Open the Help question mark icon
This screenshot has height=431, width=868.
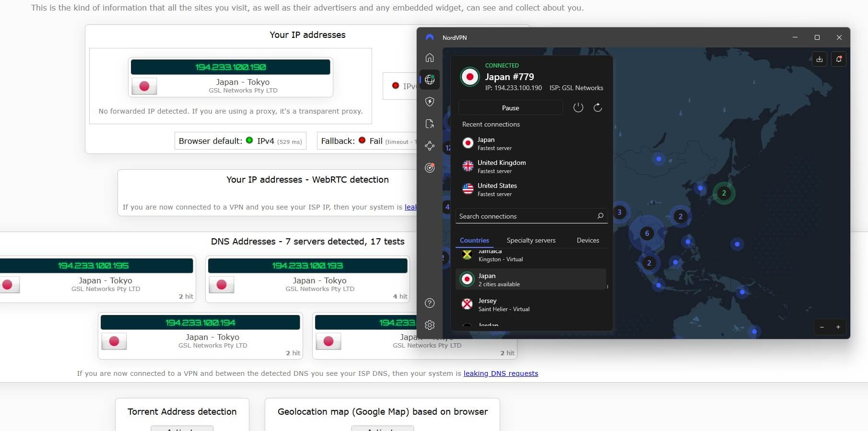click(x=430, y=303)
